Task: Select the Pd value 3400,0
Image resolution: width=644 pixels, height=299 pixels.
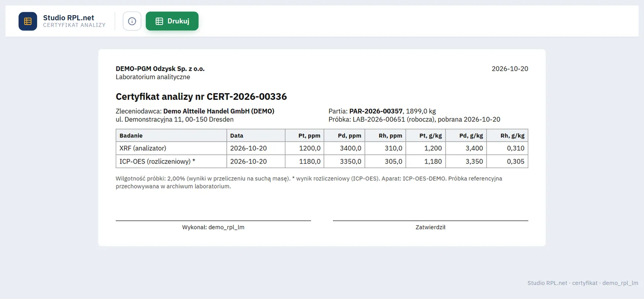Action: click(350, 148)
